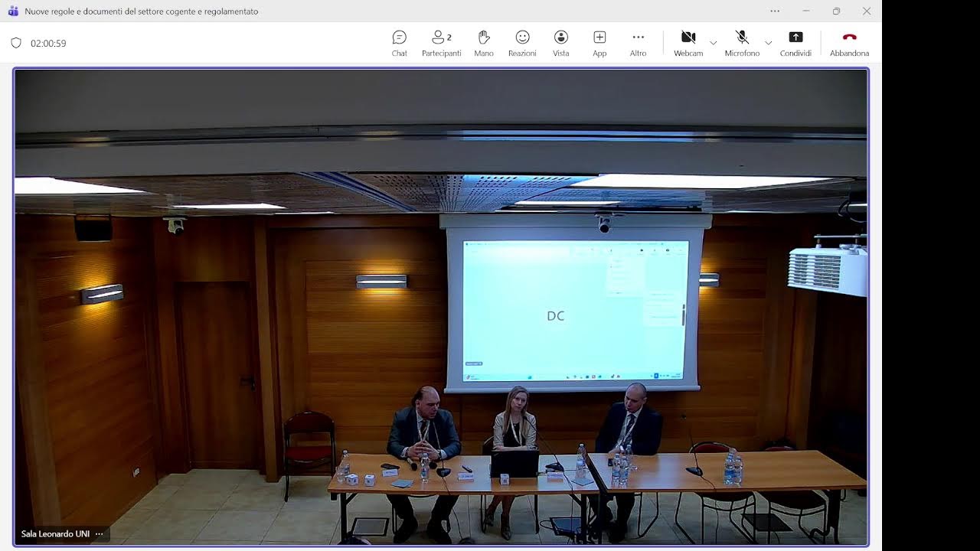Viewport: 980px width, 551px height.
Task: Restore down the meeting window
Action: (836, 11)
